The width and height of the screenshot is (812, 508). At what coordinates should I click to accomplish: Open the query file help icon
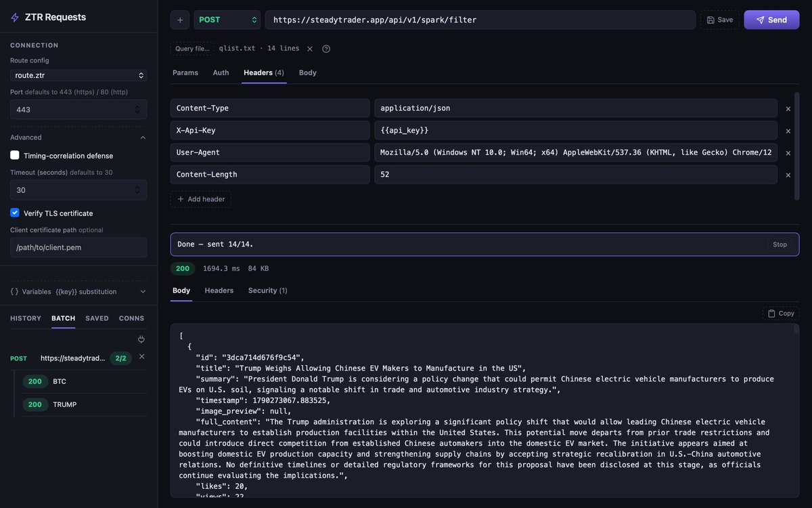point(326,49)
